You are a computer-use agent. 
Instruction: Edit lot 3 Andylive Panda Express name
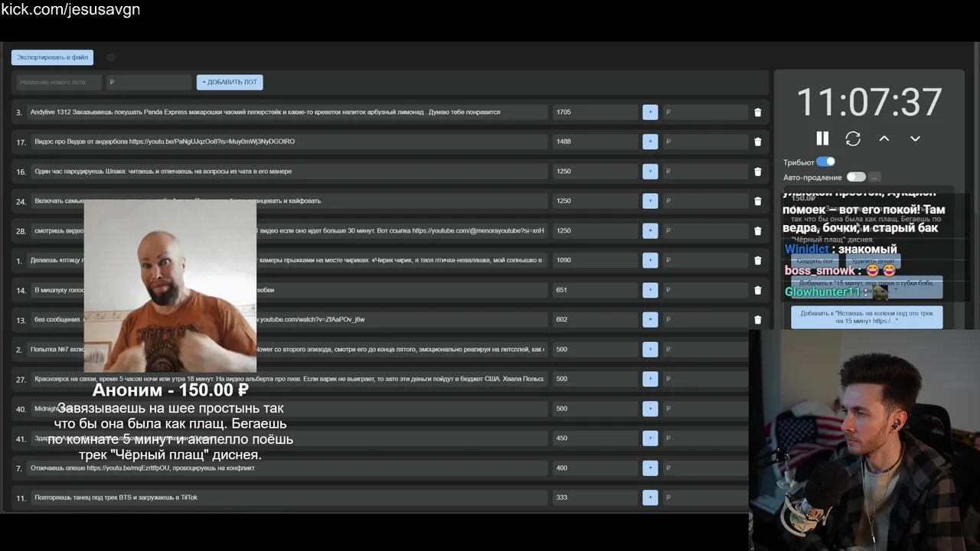pyautogui.click(x=287, y=112)
